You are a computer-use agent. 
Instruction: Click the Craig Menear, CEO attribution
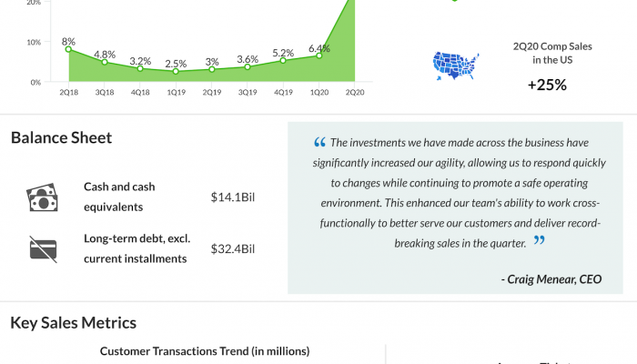pyautogui.click(x=551, y=278)
